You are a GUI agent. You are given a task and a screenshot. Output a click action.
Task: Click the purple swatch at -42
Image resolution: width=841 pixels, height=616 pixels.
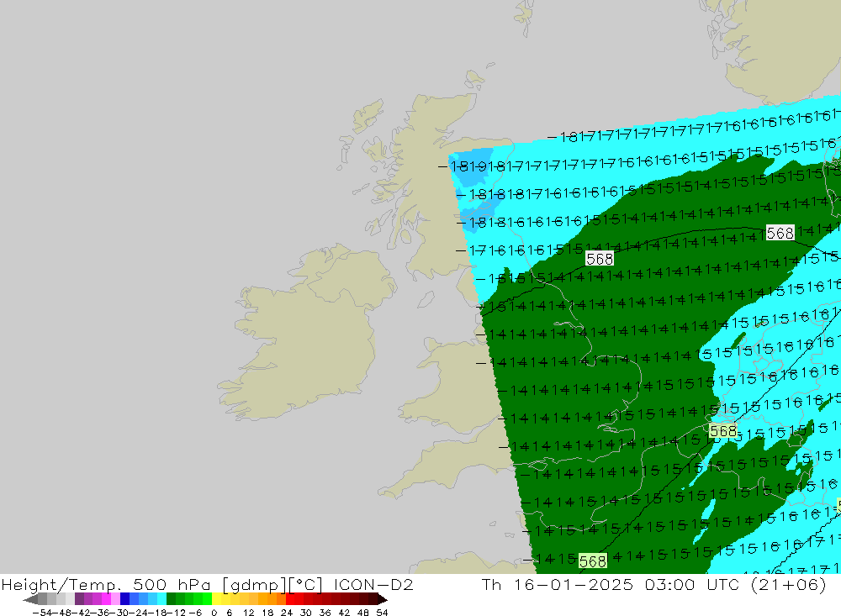point(79,599)
